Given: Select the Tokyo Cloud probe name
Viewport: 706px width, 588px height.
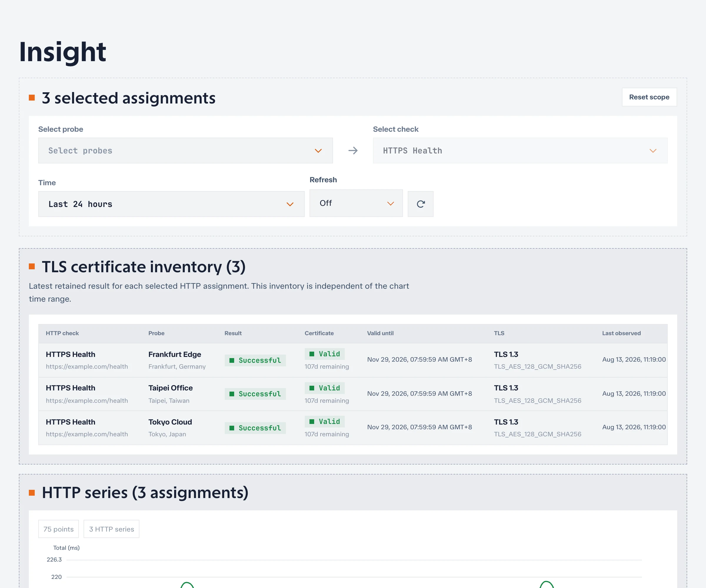Looking at the screenshot, I should tap(170, 422).
